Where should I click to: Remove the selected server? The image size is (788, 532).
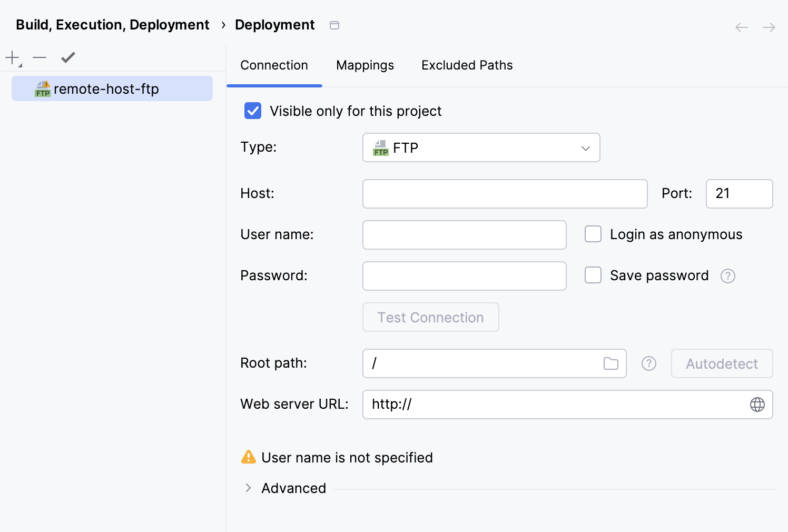pos(39,57)
